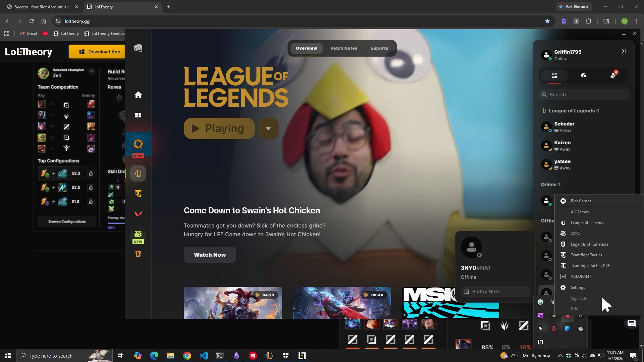Select the Home icon in the Riot client

pos(138,95)
